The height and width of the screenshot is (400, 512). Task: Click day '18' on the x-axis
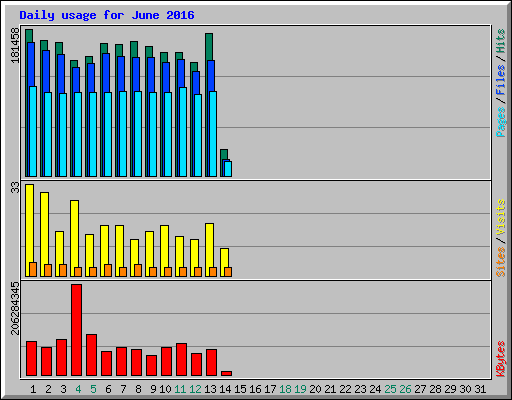click(x=285, y=389)
